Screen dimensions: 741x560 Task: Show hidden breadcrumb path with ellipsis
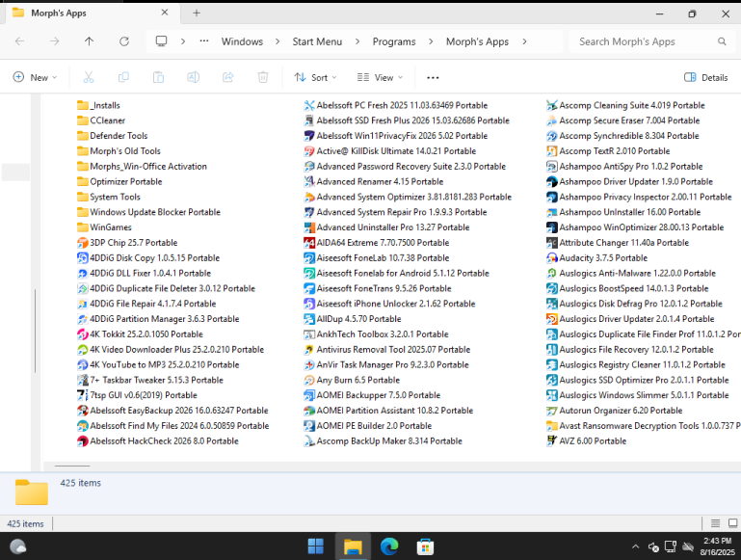point(204,41)
